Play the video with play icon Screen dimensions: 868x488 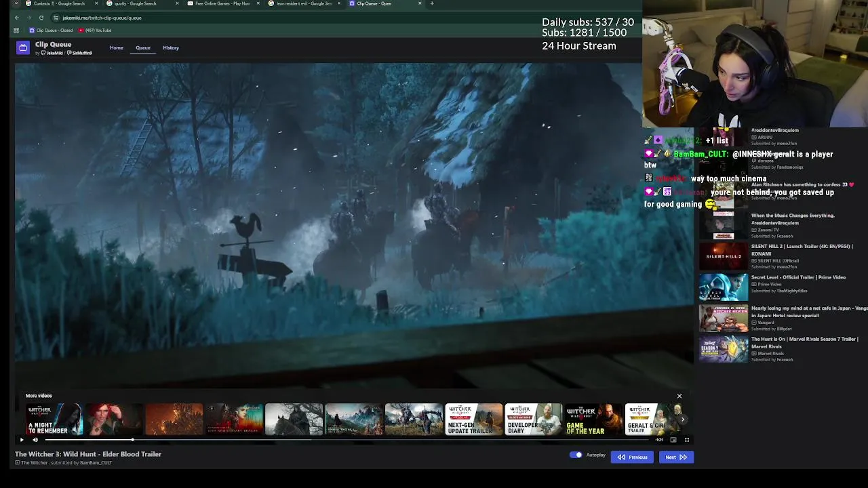click(22, 440)
